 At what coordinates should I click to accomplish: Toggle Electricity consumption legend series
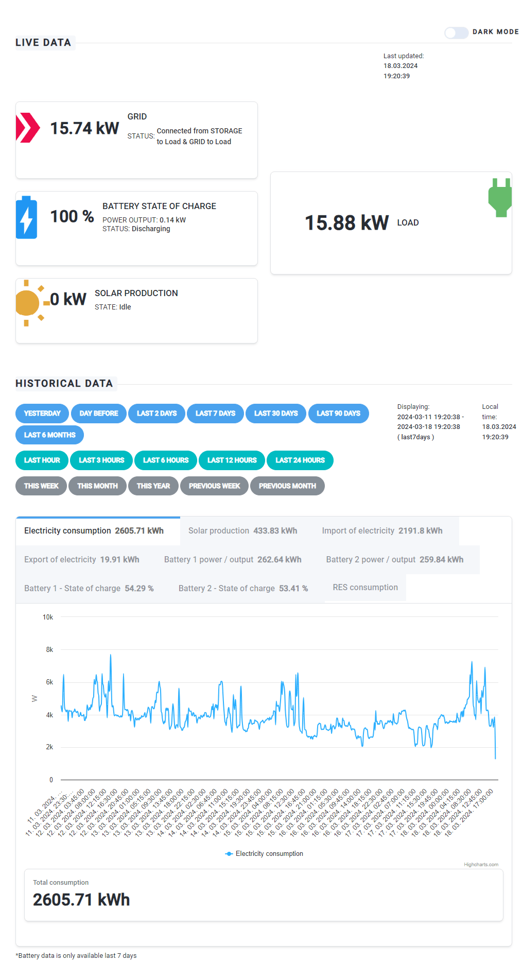pos(264,853)
